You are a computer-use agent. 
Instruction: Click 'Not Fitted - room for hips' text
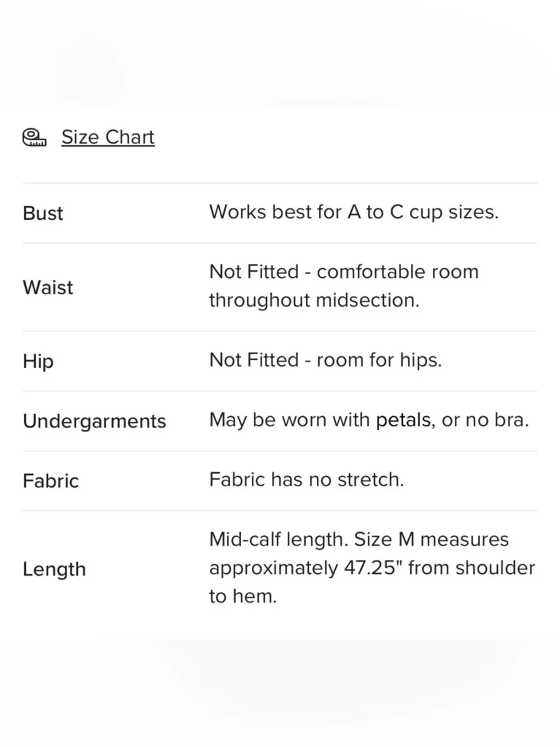[325, 360]
